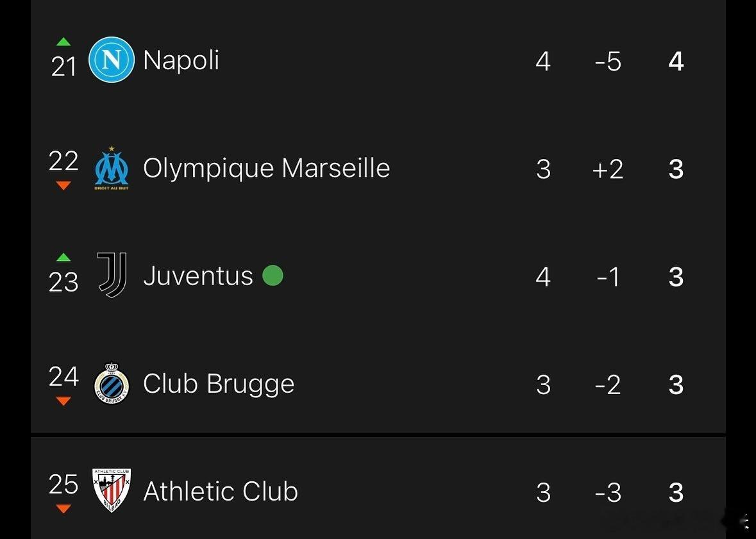This screenshot has height=539, width=756.
Task: Click the Olympique Marseille logo
Action: click(x=112, y=169)
